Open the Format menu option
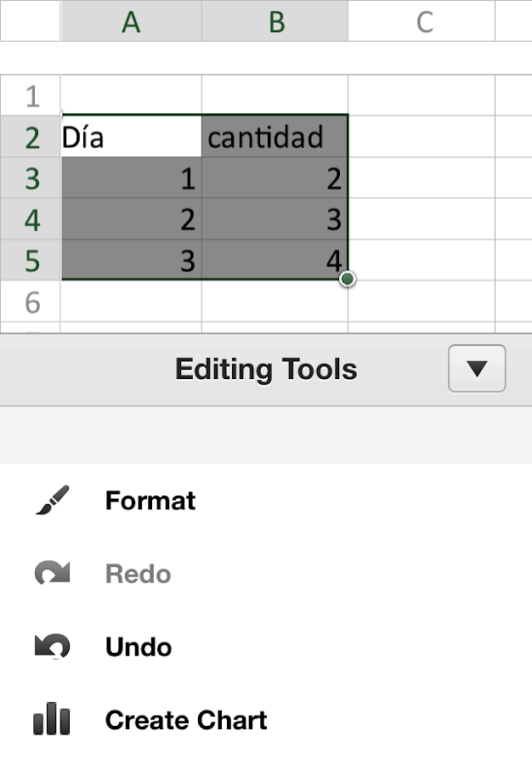Screen dimensions: 532x765 click(150, 501)
